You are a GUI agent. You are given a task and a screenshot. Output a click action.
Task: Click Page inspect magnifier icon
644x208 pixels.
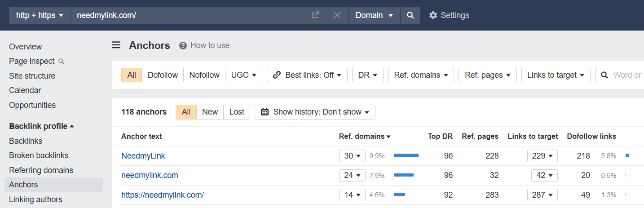(62, 61)
